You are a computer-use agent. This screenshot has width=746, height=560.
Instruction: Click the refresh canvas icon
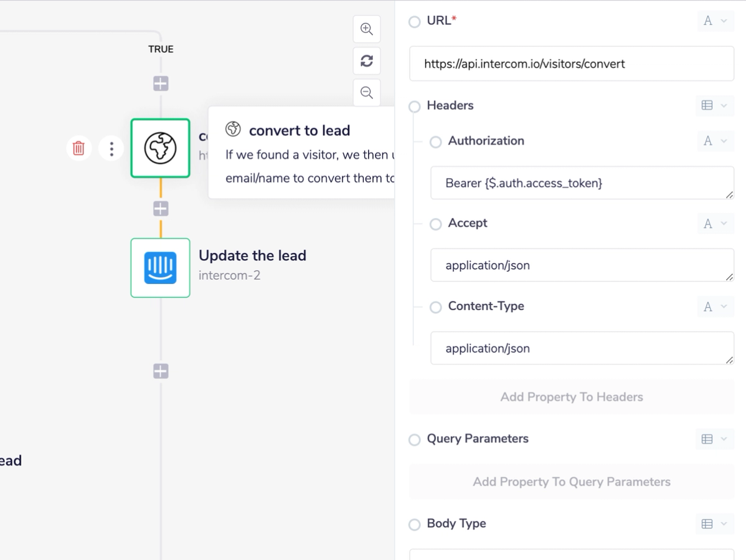point(367,61)
